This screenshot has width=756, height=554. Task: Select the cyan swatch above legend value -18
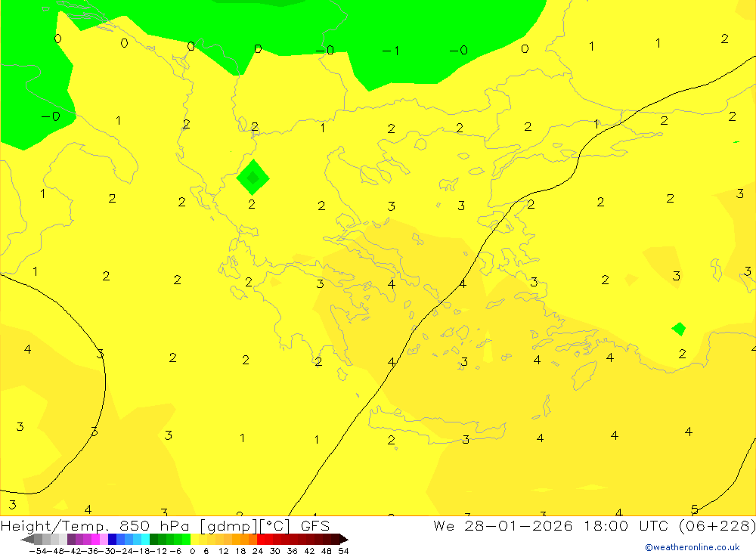click(145, 540)
